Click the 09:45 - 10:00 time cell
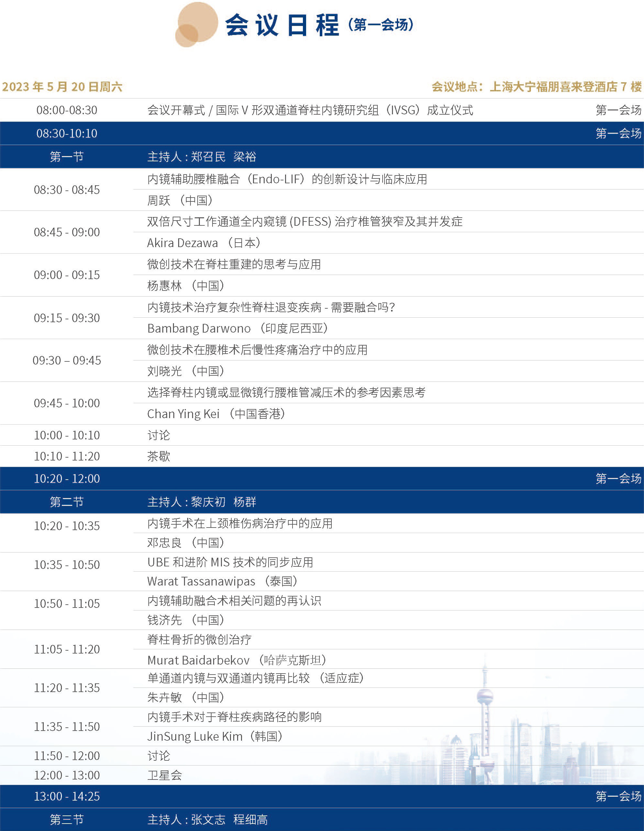The height and width of the screenshot is (831, 644). point(67,403)
